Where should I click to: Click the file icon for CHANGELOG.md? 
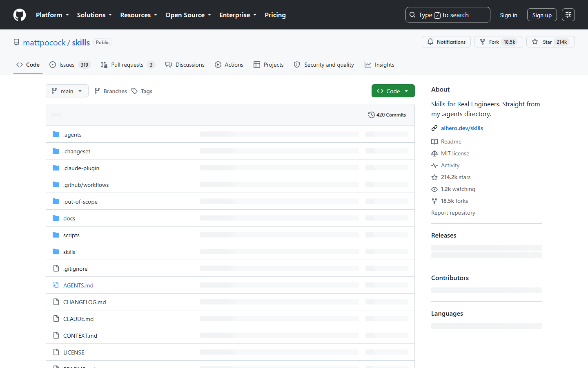[x=56, y=302]
